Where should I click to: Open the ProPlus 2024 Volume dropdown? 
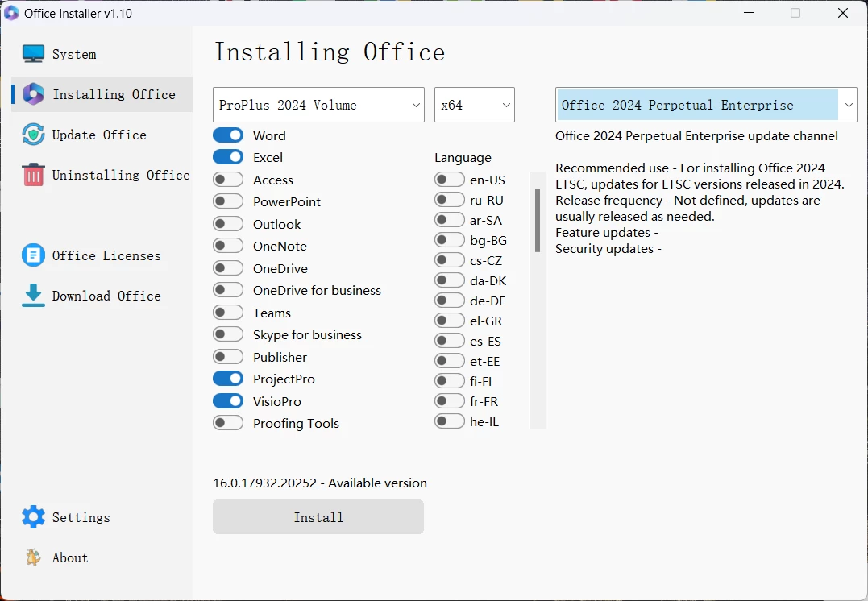pyautogui.click(x=318, y=105)
